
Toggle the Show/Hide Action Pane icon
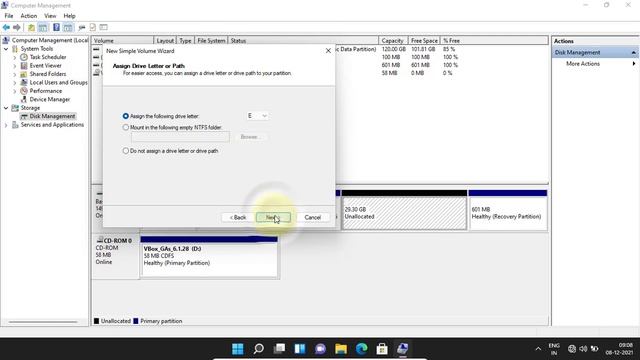point(68,27)
